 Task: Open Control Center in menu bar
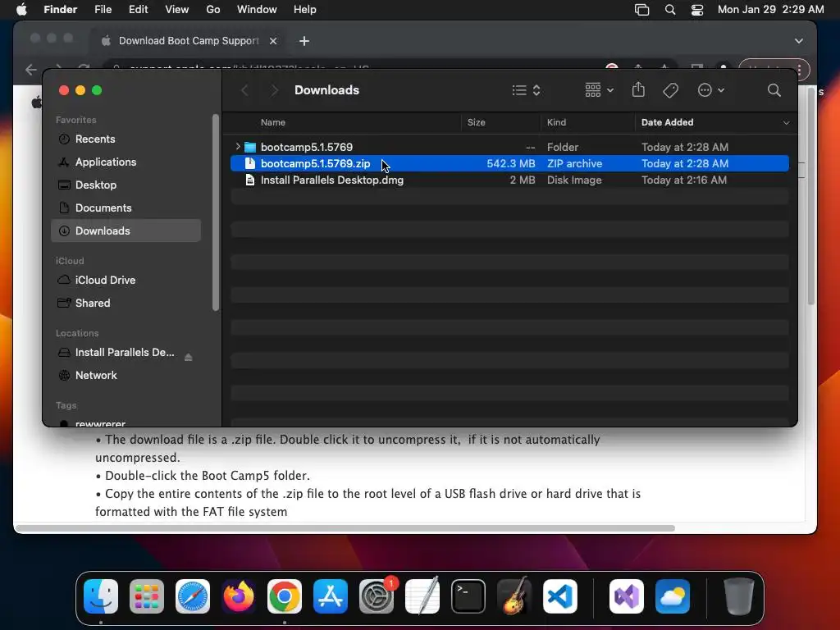tap(697, 10)
